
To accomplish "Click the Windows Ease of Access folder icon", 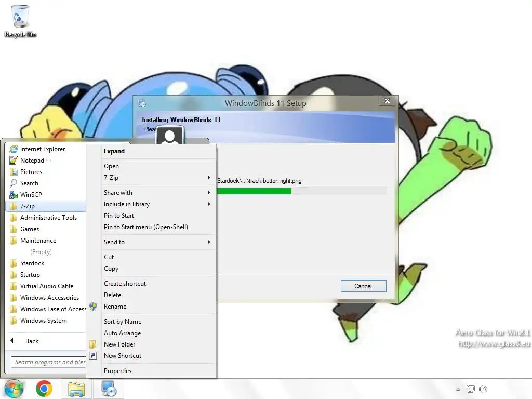I will pos(14,309).
